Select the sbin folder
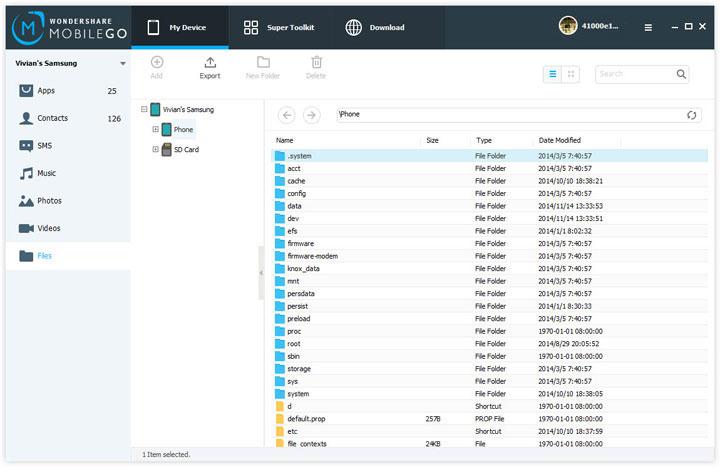This screenshot has width=720, height=467. pyautogui.click(x=489, y=356)
